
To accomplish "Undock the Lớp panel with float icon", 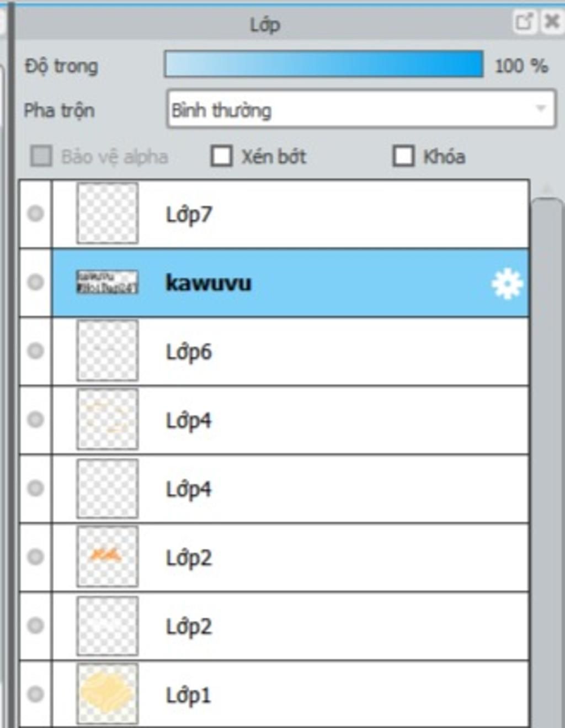I will tap(524, 22).
